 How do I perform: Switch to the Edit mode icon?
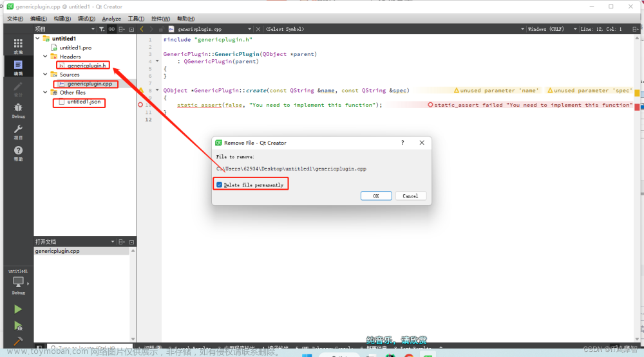(x=18, y=68)
